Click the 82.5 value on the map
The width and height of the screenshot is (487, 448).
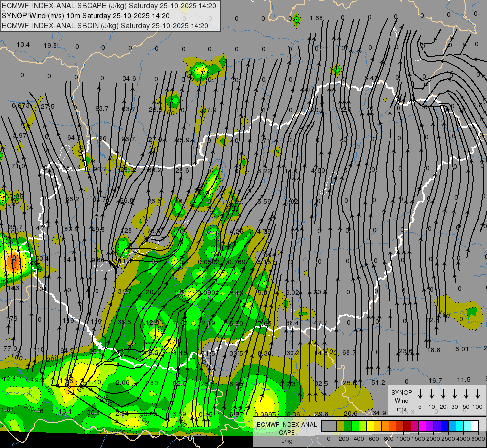(321, 383)
